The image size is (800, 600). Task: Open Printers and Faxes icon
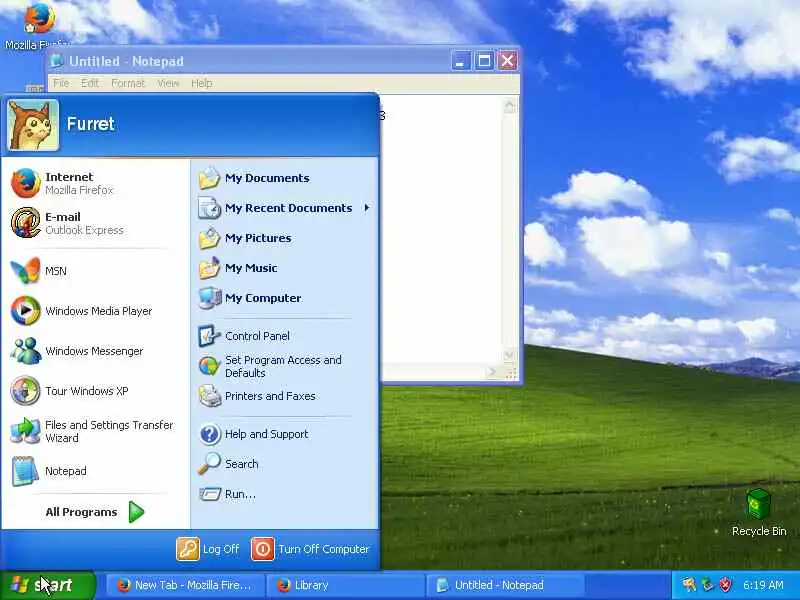pos(209,396)
